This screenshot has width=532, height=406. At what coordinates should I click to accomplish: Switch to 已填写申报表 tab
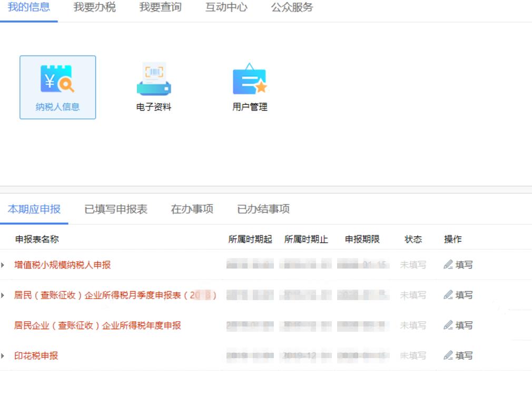click(x=116, y=209)
